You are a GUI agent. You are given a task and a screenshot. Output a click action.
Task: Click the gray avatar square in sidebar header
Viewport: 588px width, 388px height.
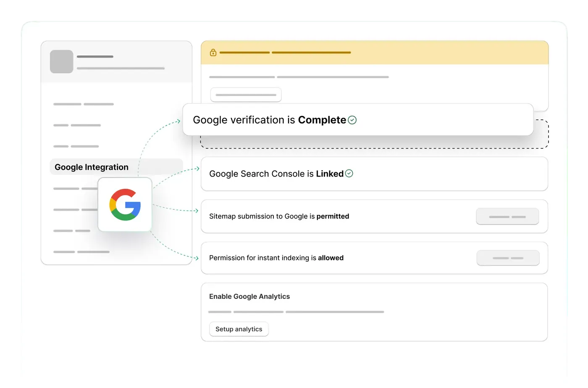click(x=62, y=62)
